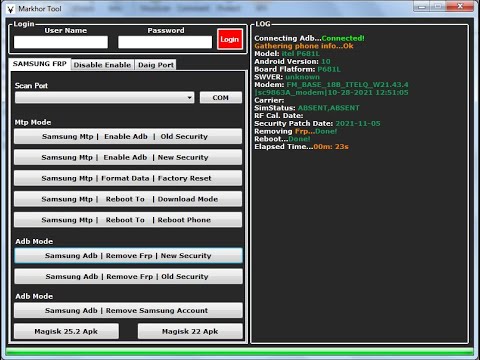Click the 'SWVER: unknown' log line

(287, 77)
